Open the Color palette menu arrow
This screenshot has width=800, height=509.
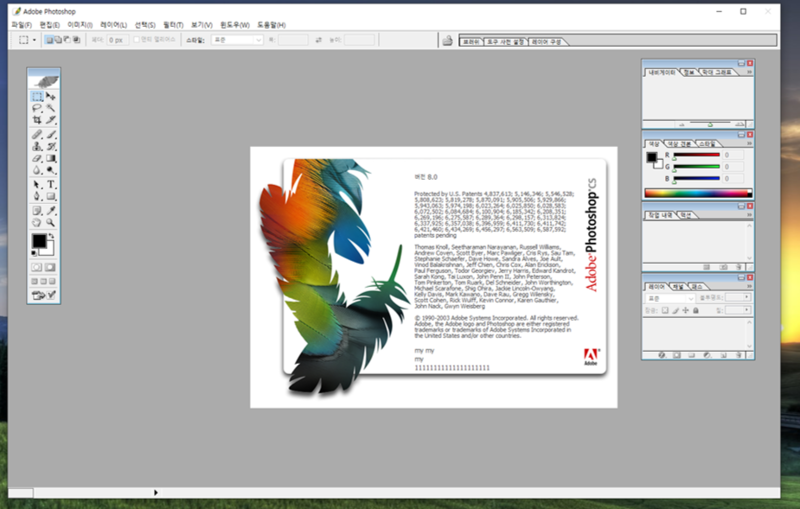point(749,143)
